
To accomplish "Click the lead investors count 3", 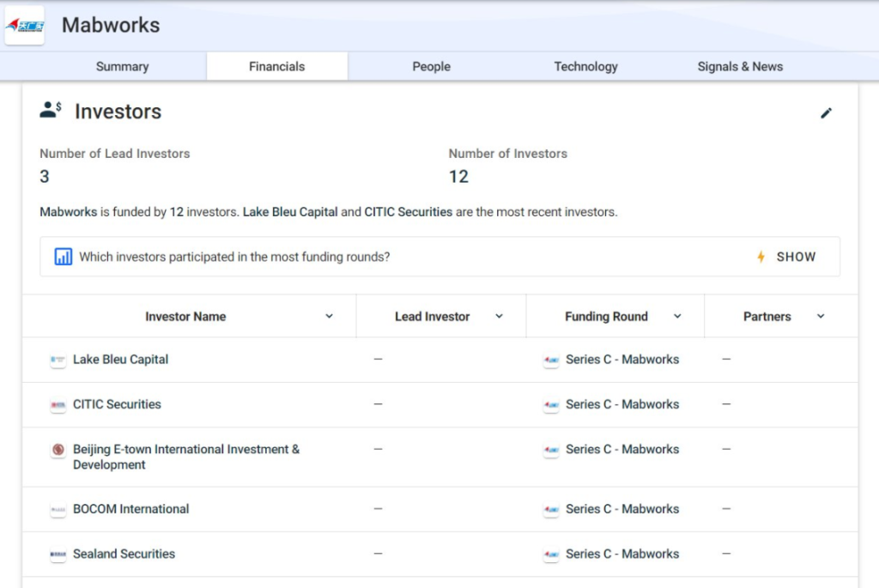I will pyautogui.click(x=45, y=177).
